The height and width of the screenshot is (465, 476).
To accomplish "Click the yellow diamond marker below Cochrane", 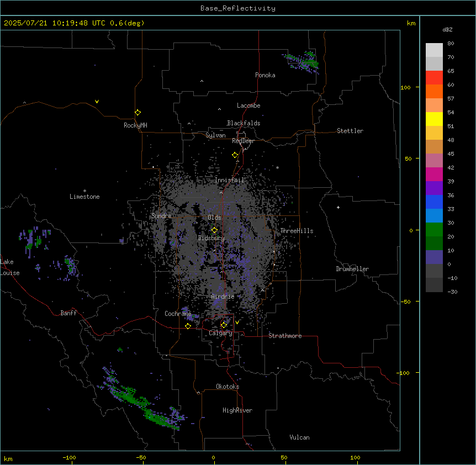I will point(188,326).
